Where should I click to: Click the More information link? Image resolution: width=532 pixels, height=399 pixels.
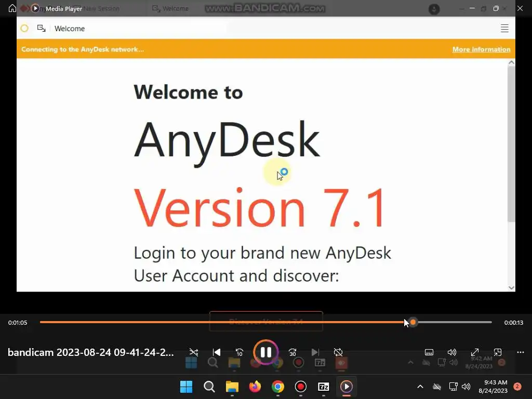pos(481,49)
